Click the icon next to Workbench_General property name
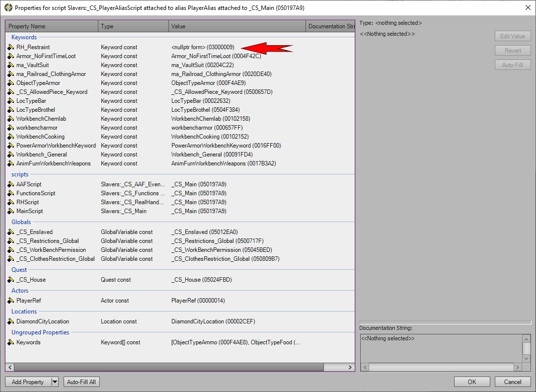Viewport: 536px width, 392px height. [x=10, y=155]
